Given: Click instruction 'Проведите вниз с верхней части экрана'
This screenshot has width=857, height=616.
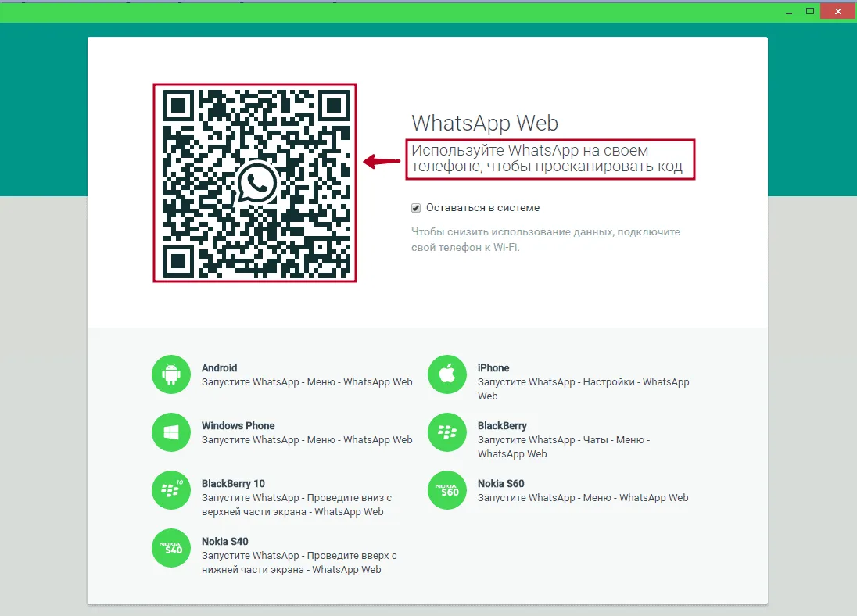Looking at the screenshot, I should [297, 504].
